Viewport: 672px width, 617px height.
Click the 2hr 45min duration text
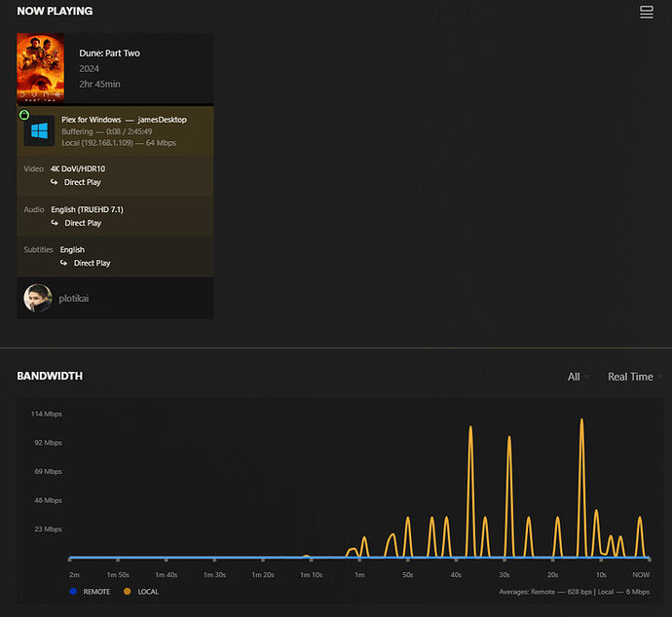coord(99,84)
